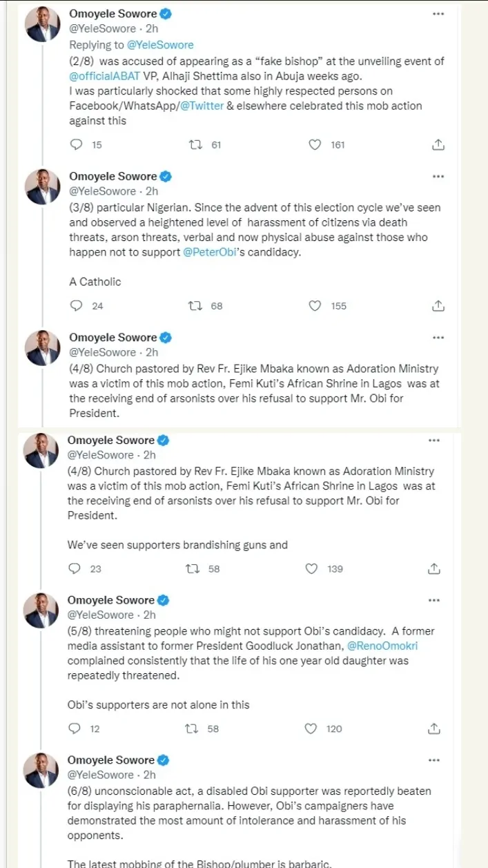Reply to the (5/8) tweet with 12 replies

point(76,729)
